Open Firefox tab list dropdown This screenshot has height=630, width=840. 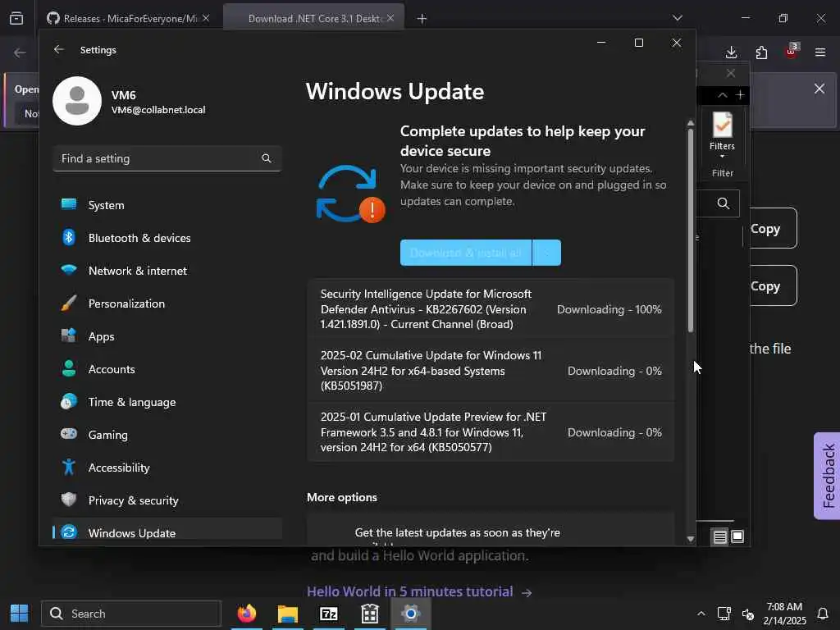click(678, 18)
